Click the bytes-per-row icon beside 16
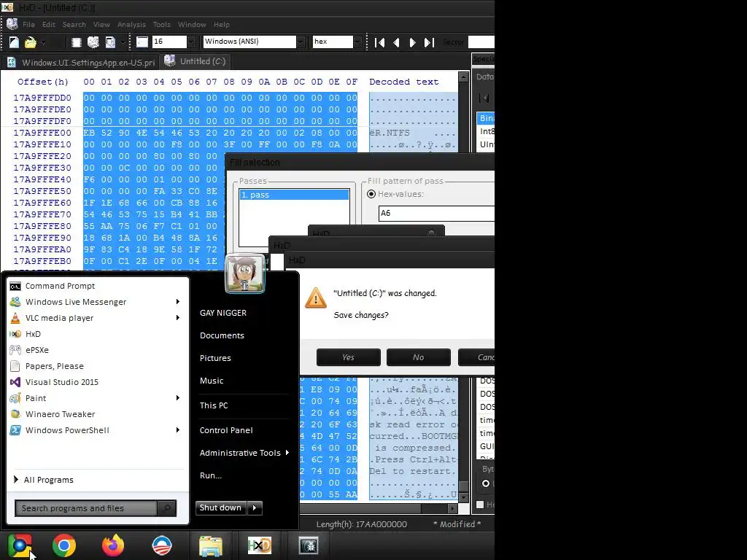747x560 pixels. (142, 42)
